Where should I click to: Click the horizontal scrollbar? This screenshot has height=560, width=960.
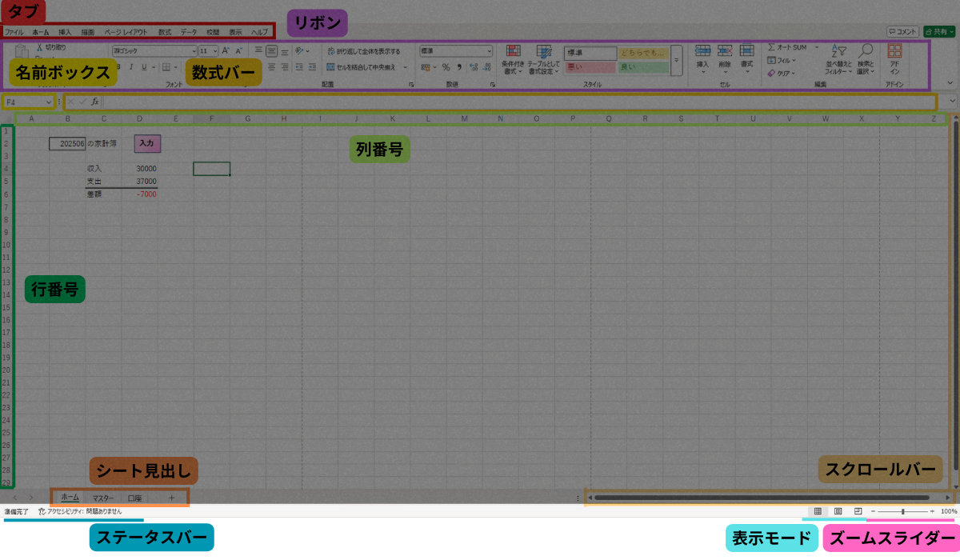coord(760,498)
